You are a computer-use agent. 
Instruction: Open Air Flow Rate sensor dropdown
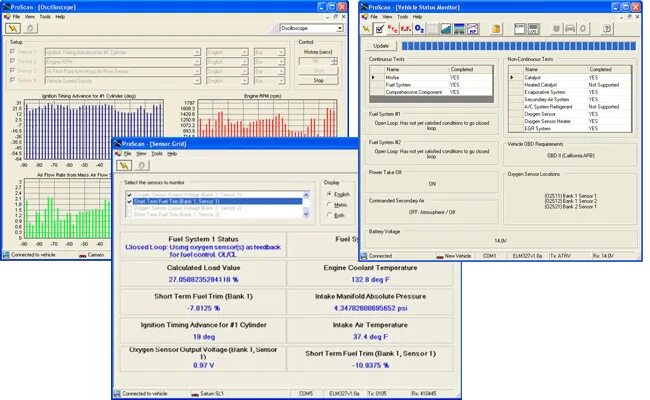pyautogui.click(x=197, y=71)
